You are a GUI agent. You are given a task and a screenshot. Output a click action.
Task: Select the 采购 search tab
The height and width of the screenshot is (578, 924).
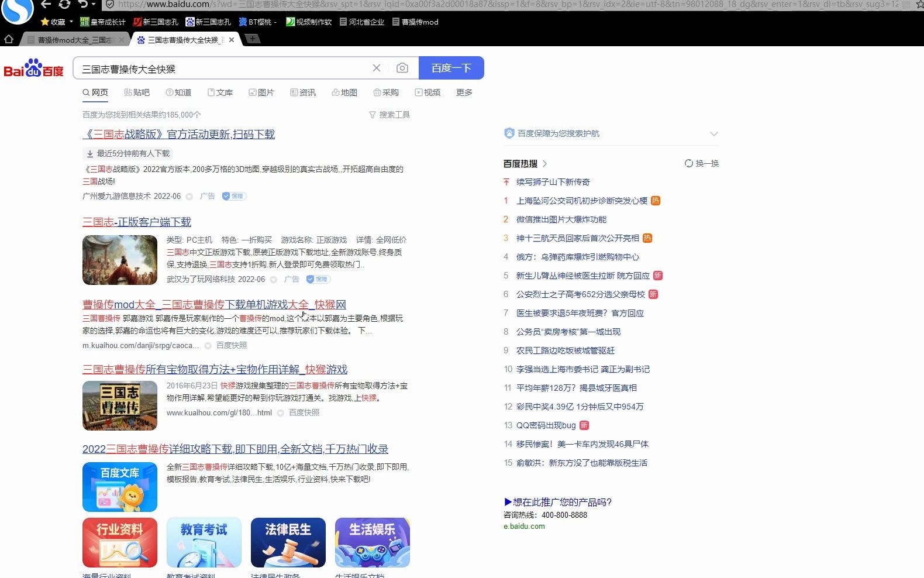click(x=386, y=92)
